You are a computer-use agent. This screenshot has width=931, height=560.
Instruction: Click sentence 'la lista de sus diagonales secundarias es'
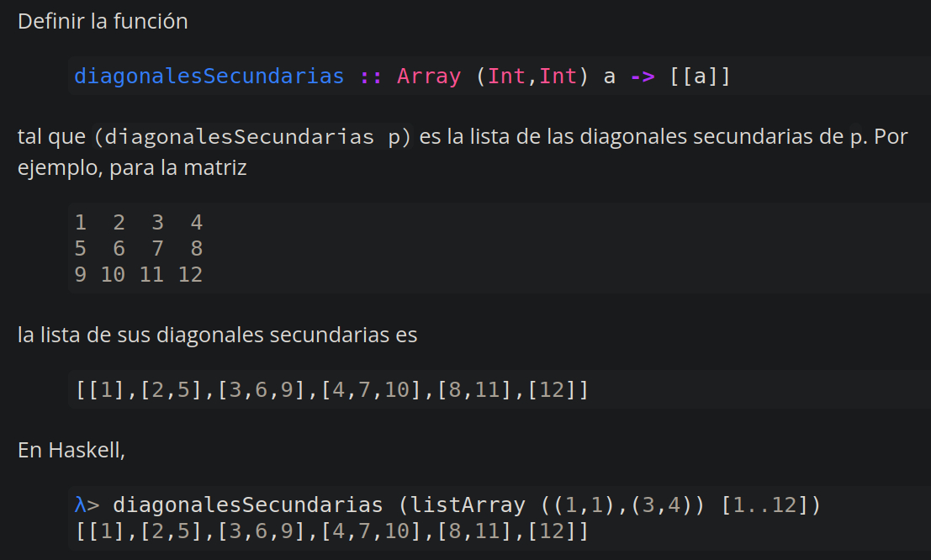tap(217, 335)
